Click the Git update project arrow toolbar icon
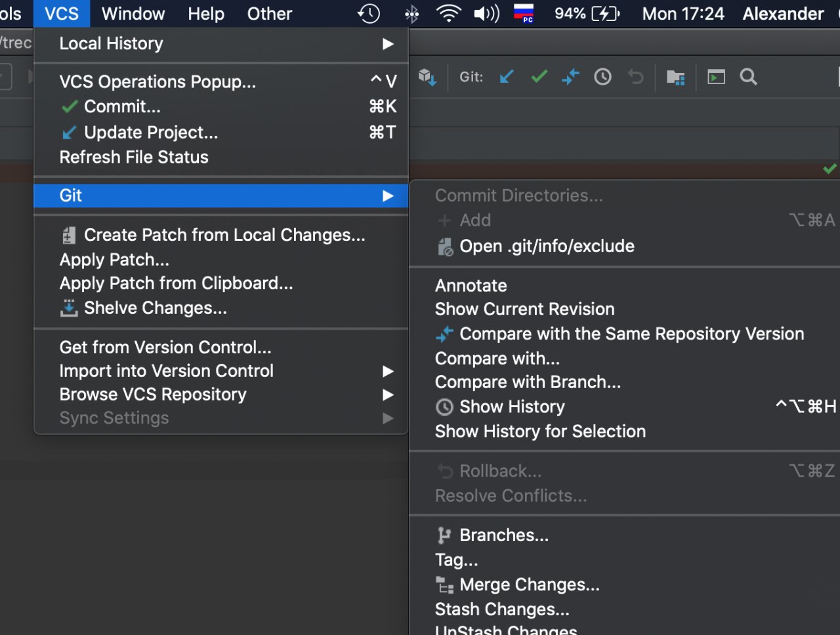 506,77
